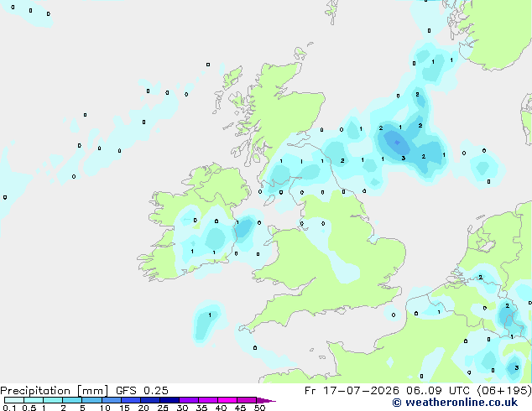Click the date 'Fr 17-07-2026'
The image size is (532, 411).
coord(352,391)
